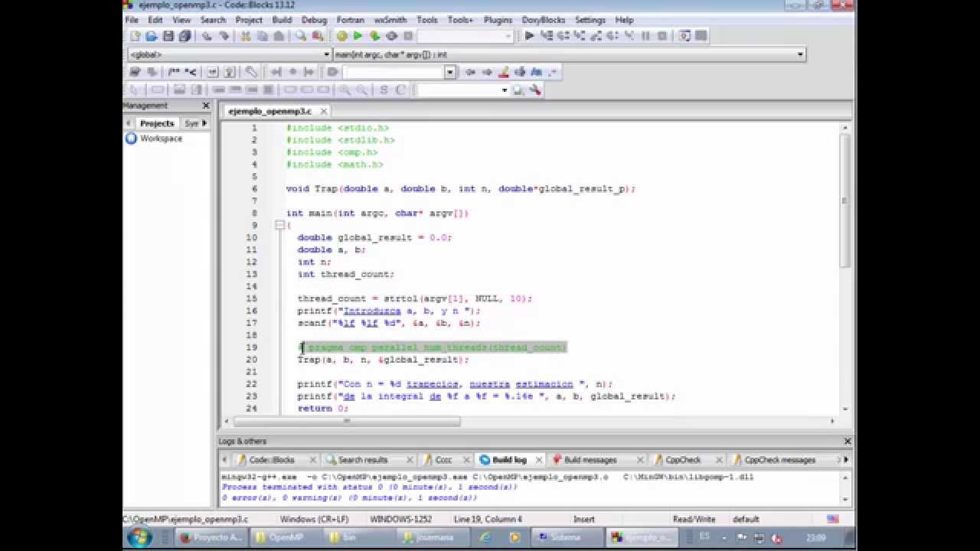980x551 pixels.
Task: Click the editor vertical scrollbar
Action: coord(844,201)
